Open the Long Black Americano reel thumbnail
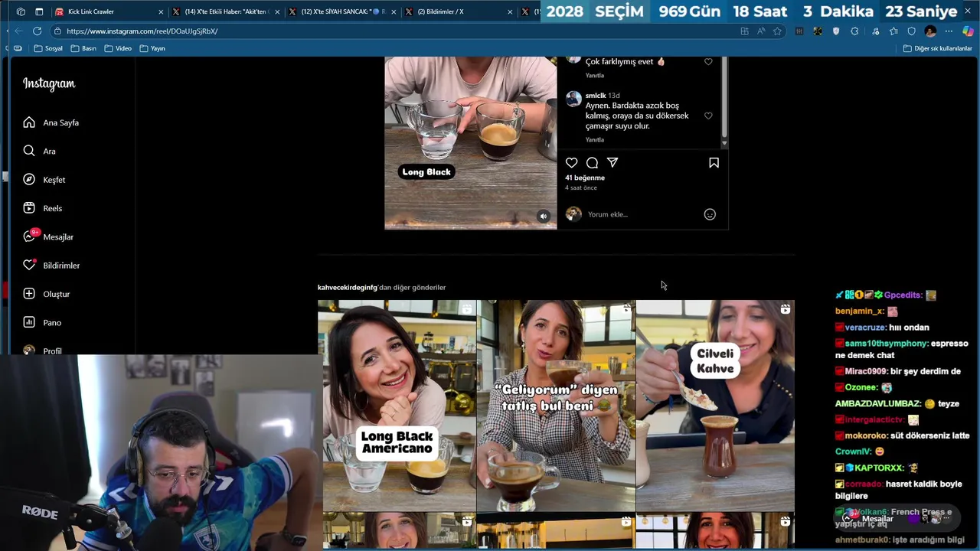 397,406
